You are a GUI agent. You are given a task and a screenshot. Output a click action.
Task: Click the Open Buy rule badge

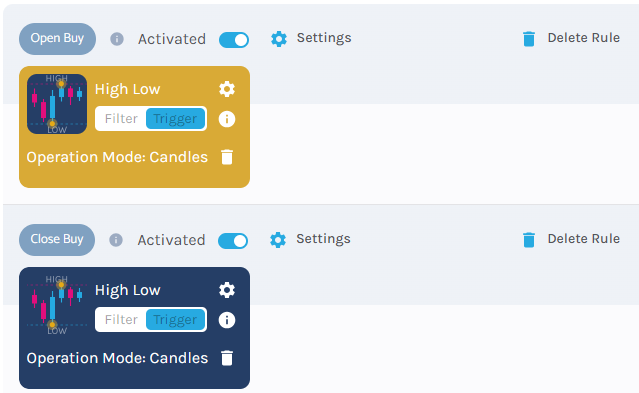point(57,39)
